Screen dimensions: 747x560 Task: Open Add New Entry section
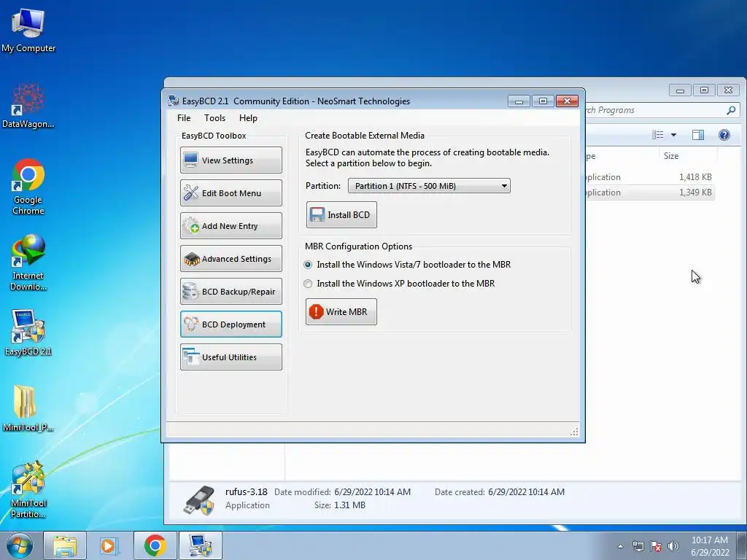pyautogui.click(x=231, y=226)
